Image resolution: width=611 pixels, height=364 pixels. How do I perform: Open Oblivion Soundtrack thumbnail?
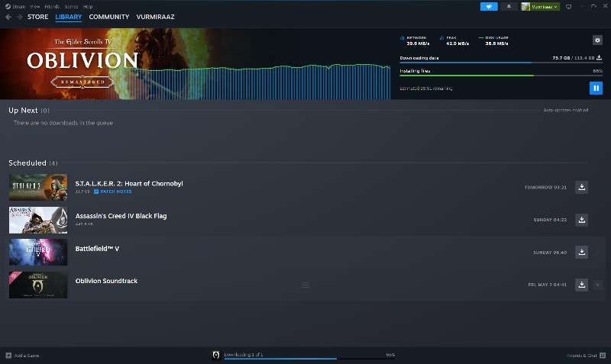tap(38, 285)
